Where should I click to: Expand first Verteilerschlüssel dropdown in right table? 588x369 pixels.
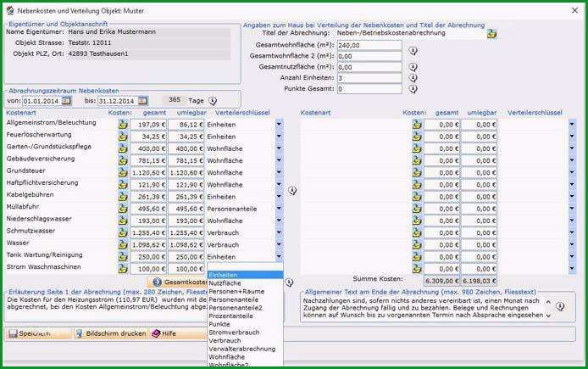[572, 125]
